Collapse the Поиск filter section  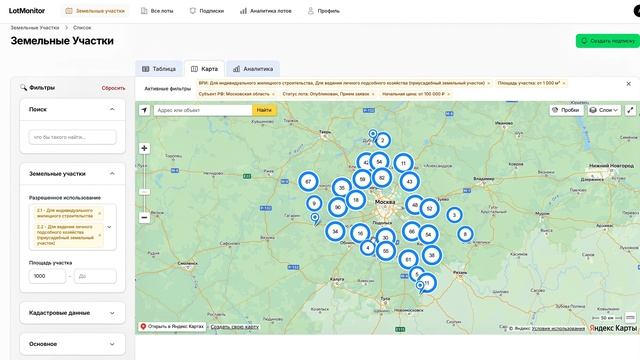[112, 109]
